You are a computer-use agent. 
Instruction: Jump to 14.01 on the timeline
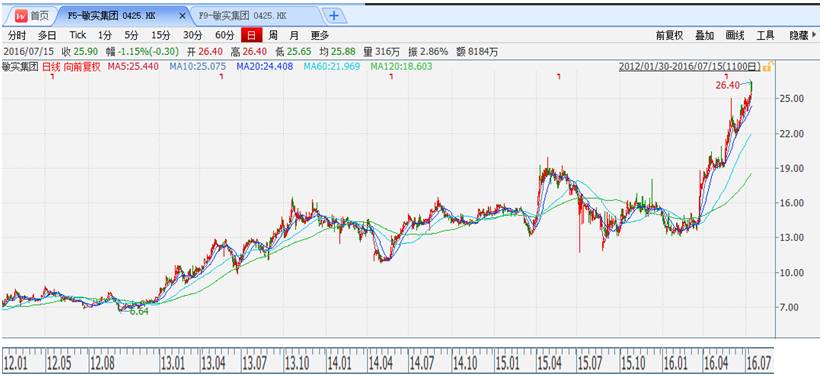[x=339, y=363]
